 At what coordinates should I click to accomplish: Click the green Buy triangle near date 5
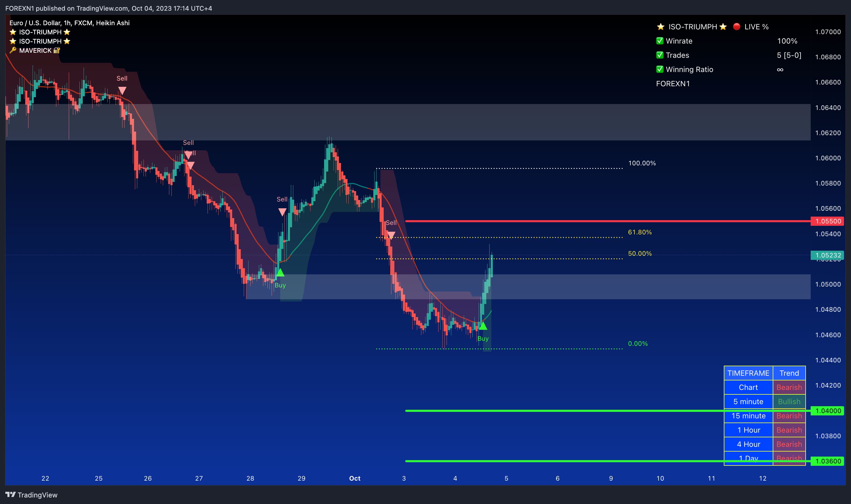[x=483, y=326]
